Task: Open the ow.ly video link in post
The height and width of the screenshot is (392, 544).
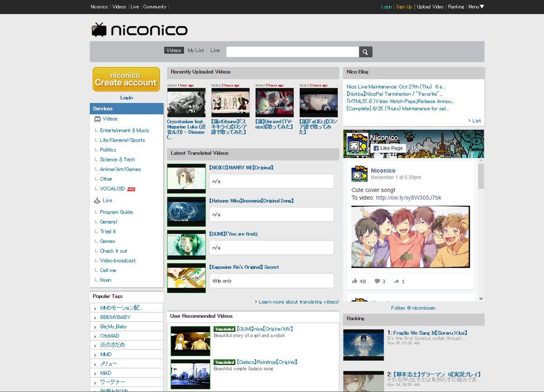Action: coord(408,198)
